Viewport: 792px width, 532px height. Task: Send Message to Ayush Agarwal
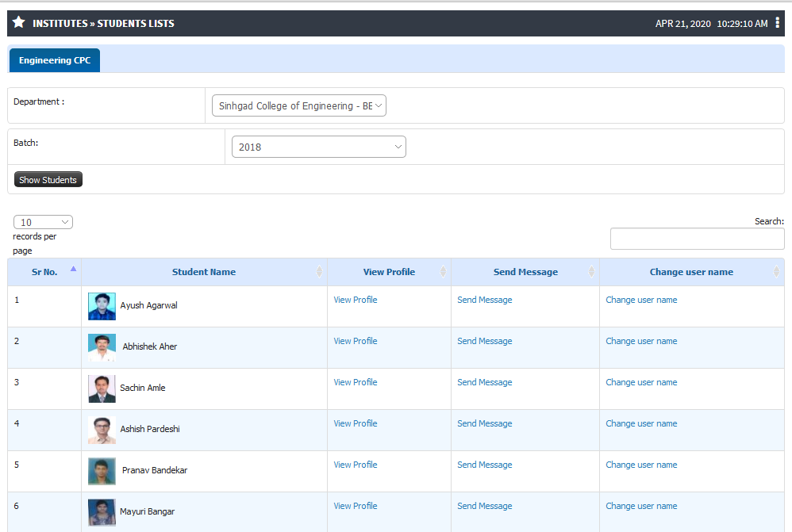click(485, 300)
